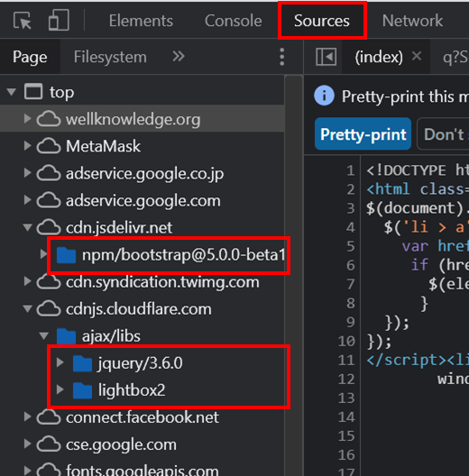Select the jquery/3.6.0 folder label
The image size is (469, 476).
click(140, 363)
